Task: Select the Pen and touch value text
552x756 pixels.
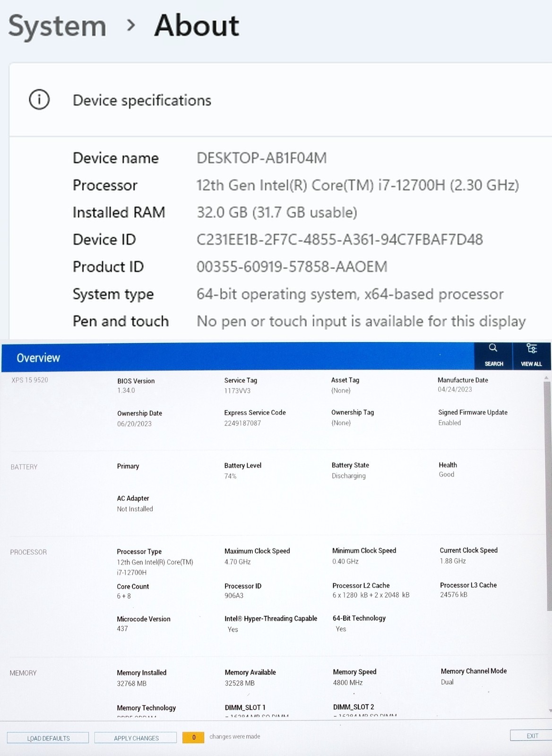Action: [361, 321]
